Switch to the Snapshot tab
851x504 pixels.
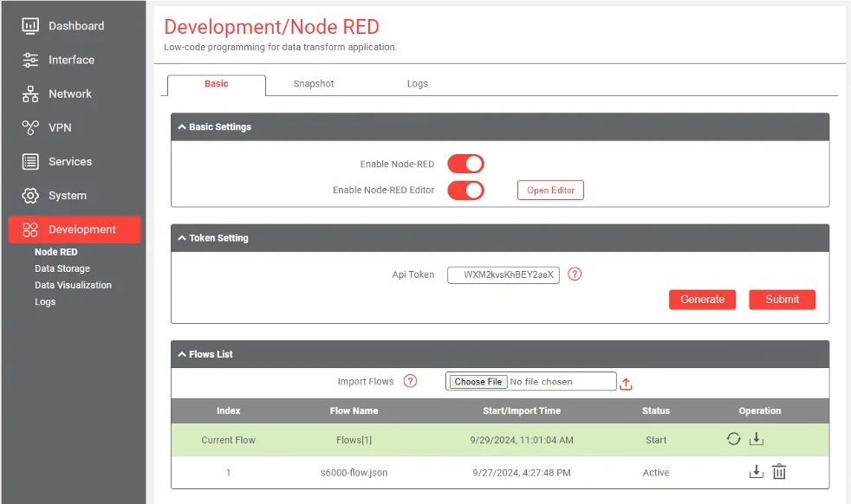click(x=314, y=84)
